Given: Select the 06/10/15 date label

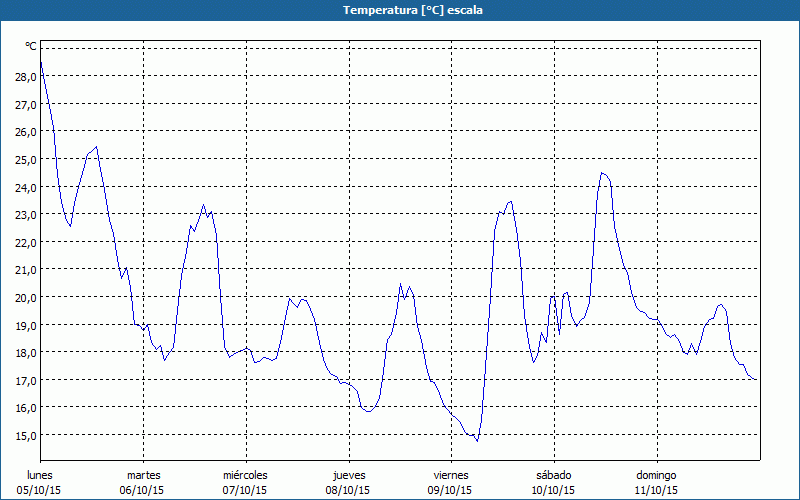Looking at the screenshot, I should pyautogui.click(x=143, y=490).
